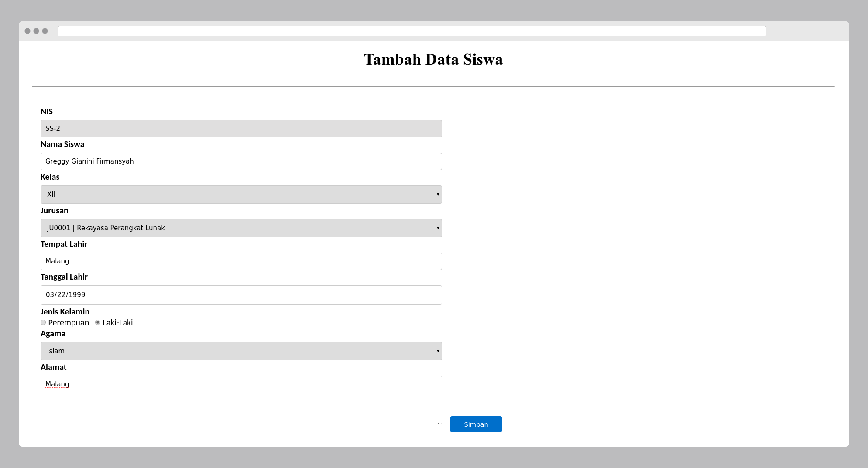Open the Jurusan dropdown for Rekayasa Perangkat Lunak
Image resolution: width=868 pixels, height=468 pixels.
point(241,228)
